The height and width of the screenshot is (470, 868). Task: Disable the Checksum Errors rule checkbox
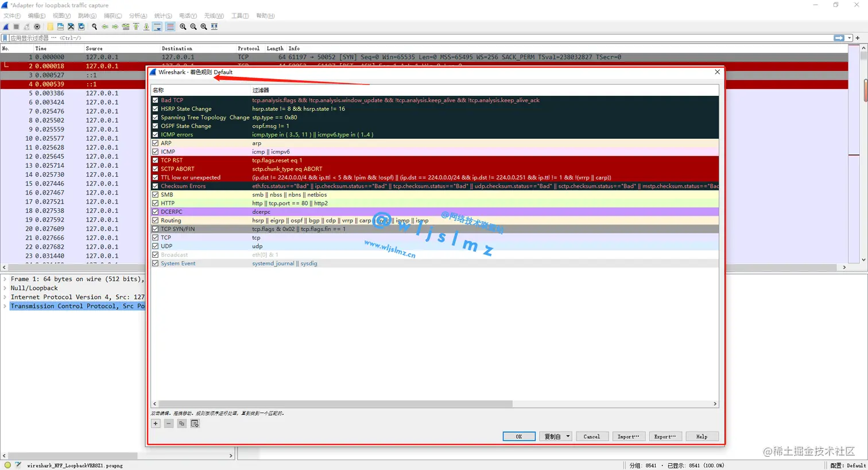156,186
